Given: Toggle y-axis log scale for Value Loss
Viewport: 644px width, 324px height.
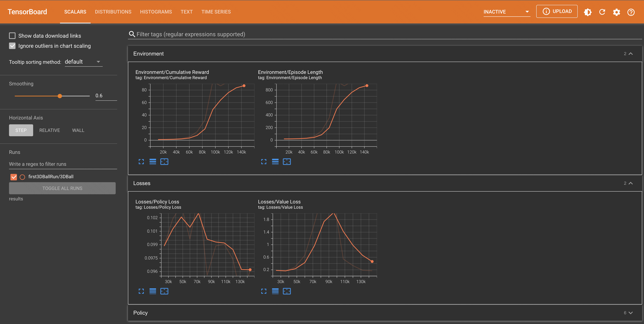Looking at the screenshot, I should point(275,291).
